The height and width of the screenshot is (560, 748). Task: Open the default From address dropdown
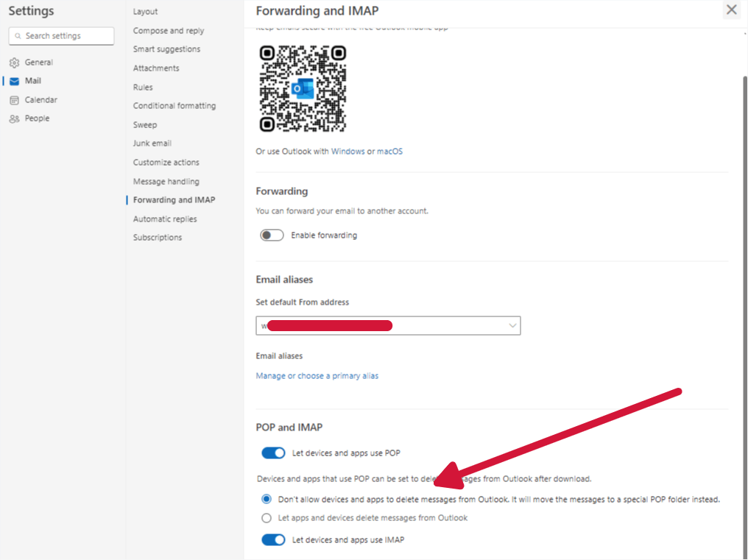pyautogui.click(x=388, y=326)
